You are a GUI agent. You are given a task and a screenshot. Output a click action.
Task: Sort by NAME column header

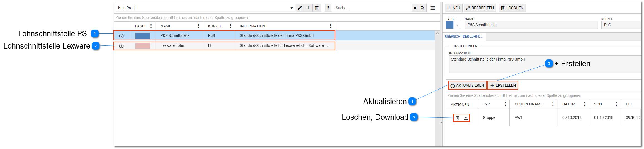[166, 26]
